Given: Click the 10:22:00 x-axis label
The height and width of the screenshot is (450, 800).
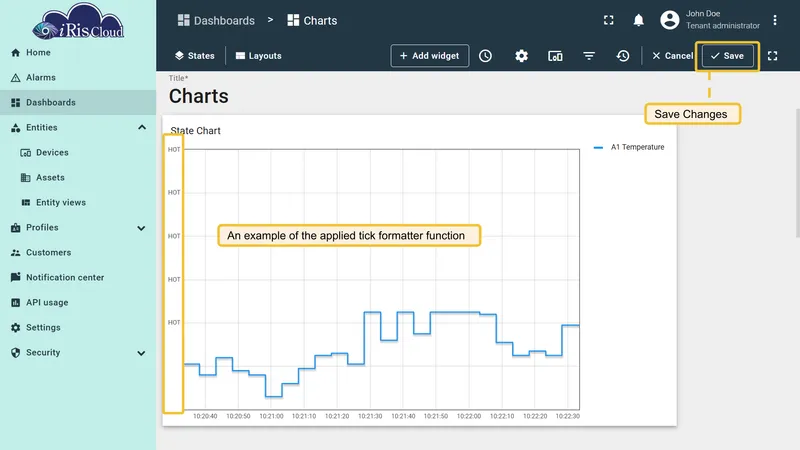Looking at the screenshot, I should 469,416.
